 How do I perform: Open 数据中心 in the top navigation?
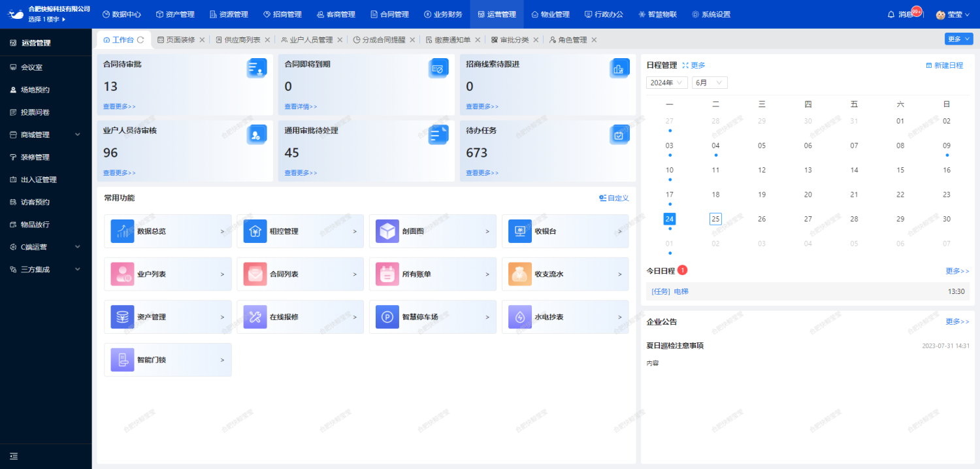[122, 14]
